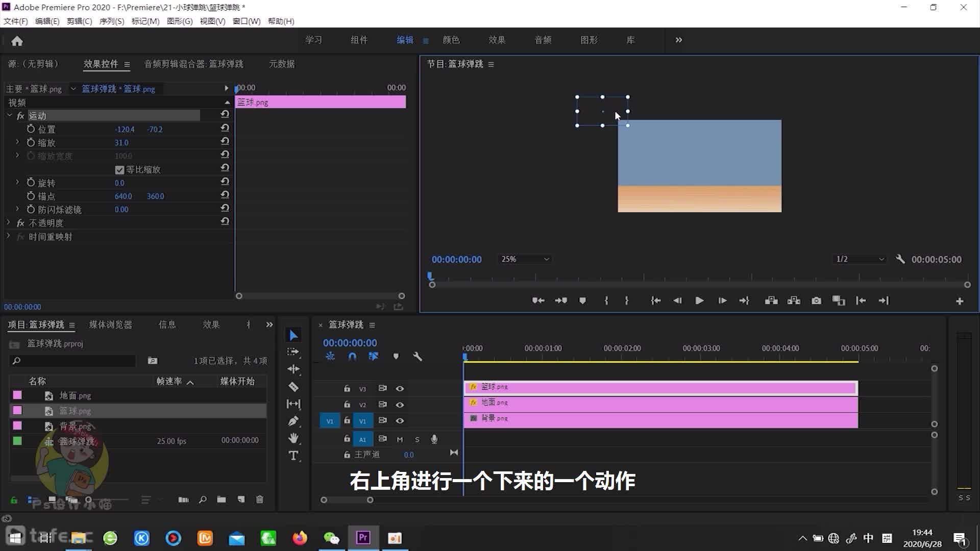980x551 pixels.
Task: Select the Track Select Forward tool
Action: click(293, 352)
